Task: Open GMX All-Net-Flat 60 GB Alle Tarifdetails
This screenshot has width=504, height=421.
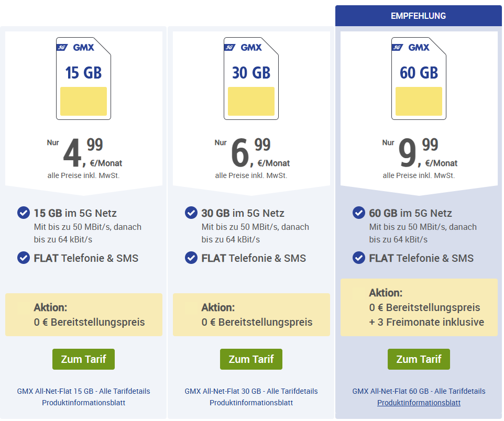Action: (419, 391)
